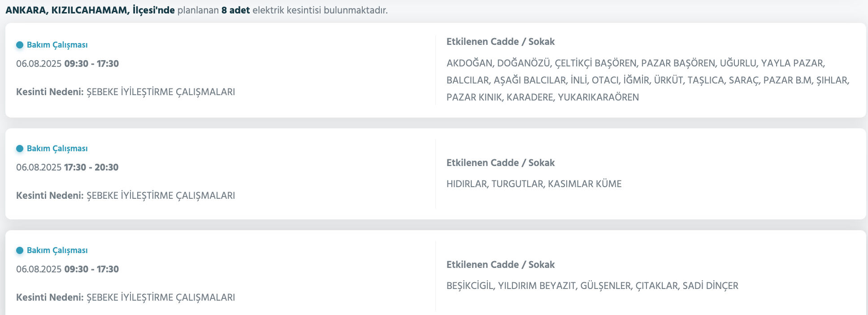Screen dimensions: 868x315
Task: Select the Bakım Çalışması label on the bottom card
Action: point(57,250)
